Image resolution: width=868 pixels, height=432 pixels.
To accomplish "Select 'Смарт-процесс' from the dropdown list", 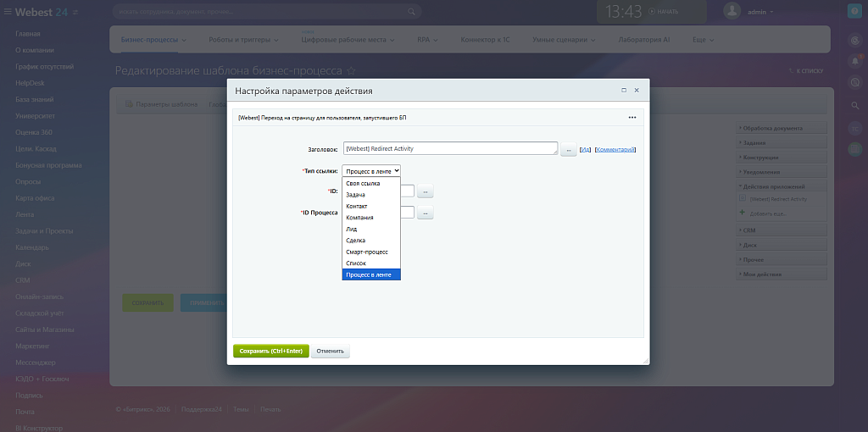I will pos(367,252).
